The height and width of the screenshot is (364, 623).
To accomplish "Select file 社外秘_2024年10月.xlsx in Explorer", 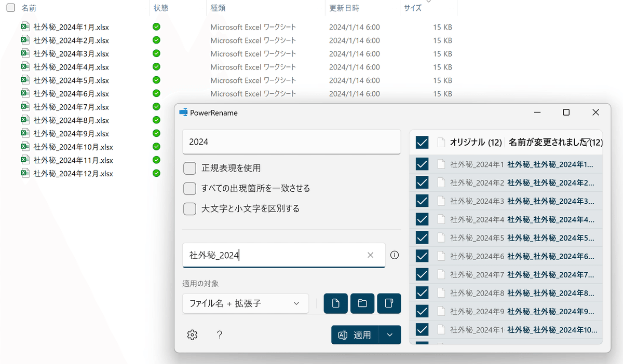I will [x=73, y=147].
